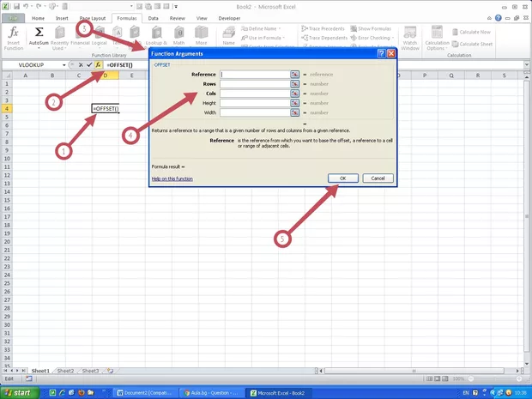
Task: Click the fx button in formula bar
Action: click(x=98, y=65)
